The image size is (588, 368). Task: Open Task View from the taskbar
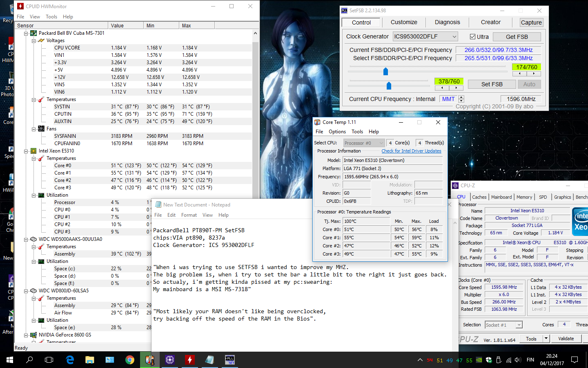[49, 360]
